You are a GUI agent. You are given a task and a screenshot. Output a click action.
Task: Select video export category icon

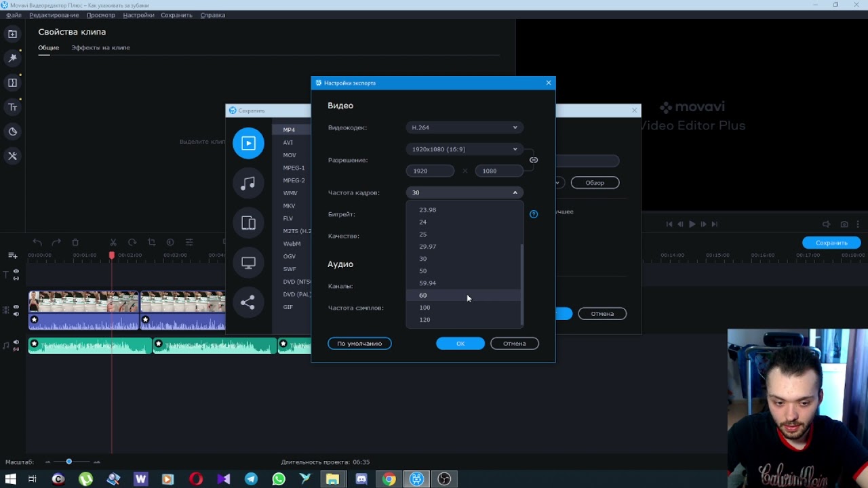coord(248,143)
